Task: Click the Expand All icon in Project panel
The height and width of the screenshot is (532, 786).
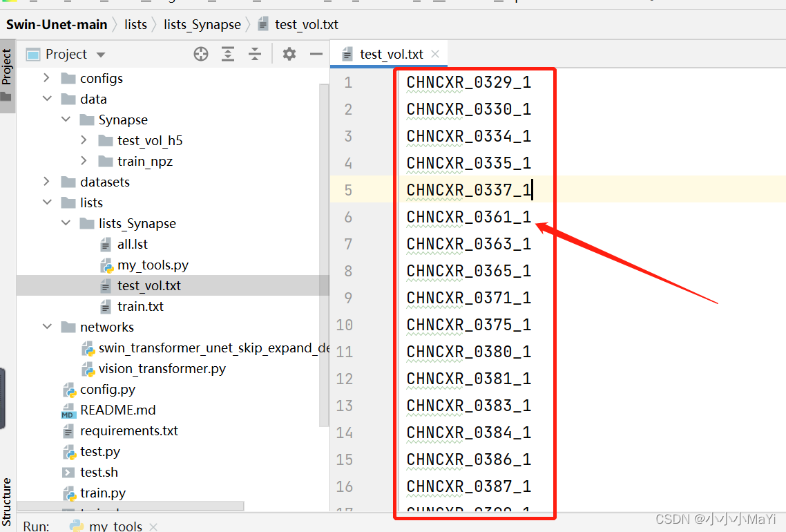Action: [x=228, y=54]
